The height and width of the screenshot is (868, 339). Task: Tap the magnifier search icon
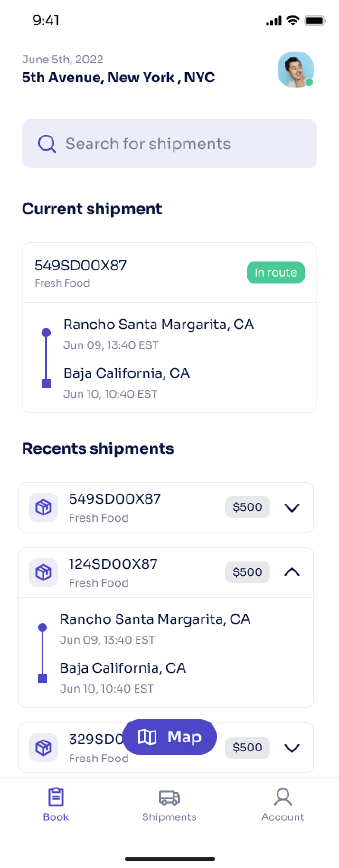47,144
